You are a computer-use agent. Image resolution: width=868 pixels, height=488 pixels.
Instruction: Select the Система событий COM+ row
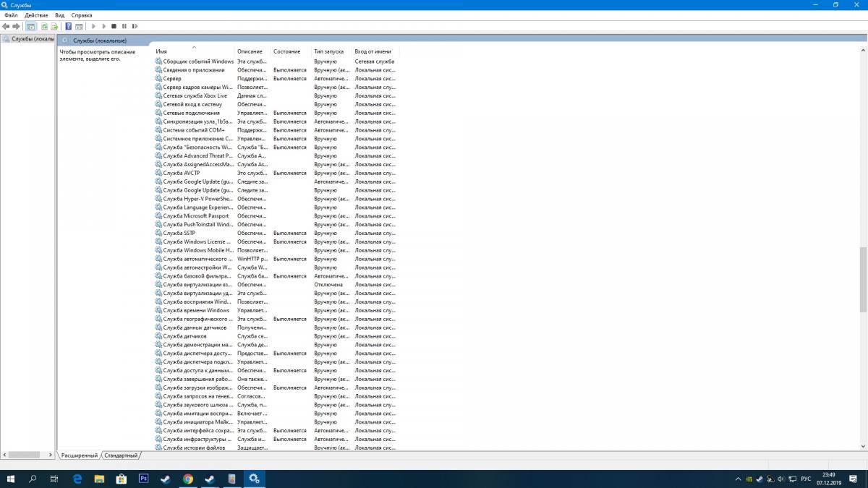(276, 130)
